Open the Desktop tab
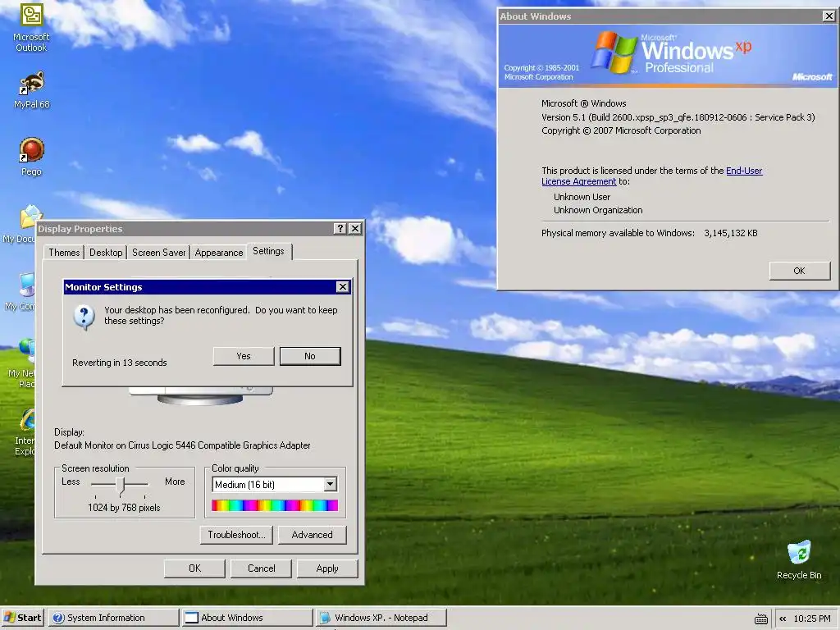 pyautogui.click(x=106, y=253)
